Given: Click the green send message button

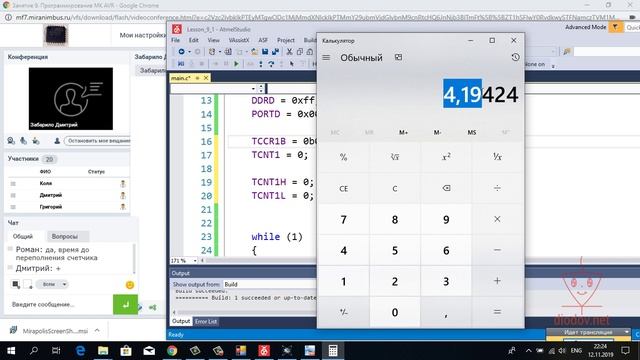Looking at the screenshot, I should coord(125,304).
